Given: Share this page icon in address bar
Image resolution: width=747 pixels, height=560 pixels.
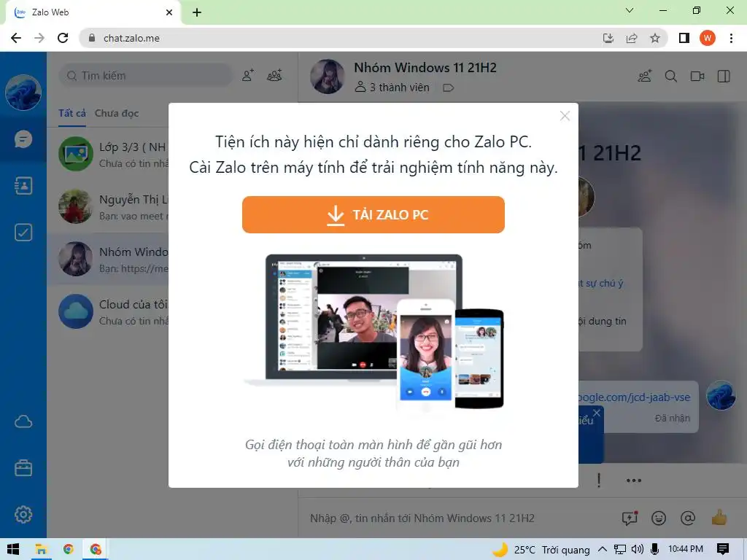Looking at the screenshot, I should [632, 38].
